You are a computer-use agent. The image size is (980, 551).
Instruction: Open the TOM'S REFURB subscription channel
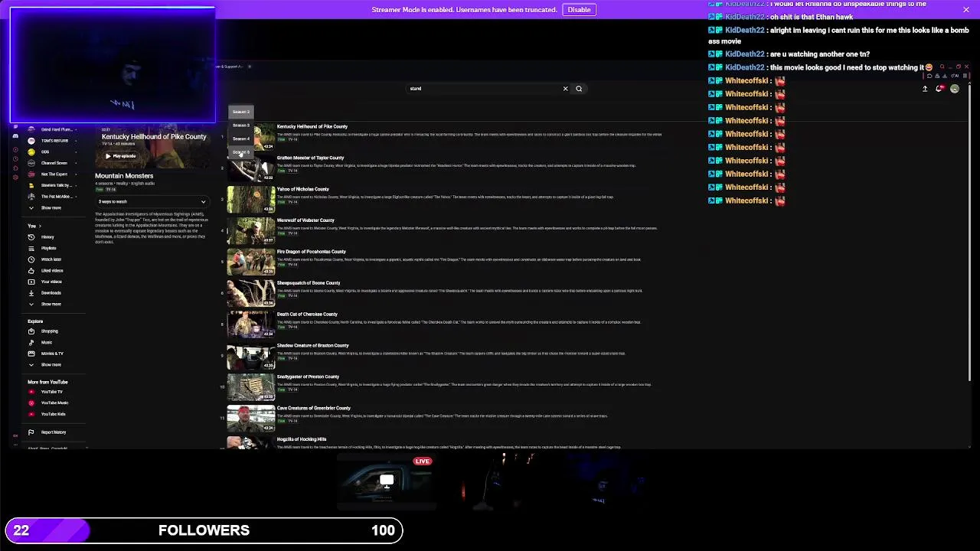pos(54,141)
